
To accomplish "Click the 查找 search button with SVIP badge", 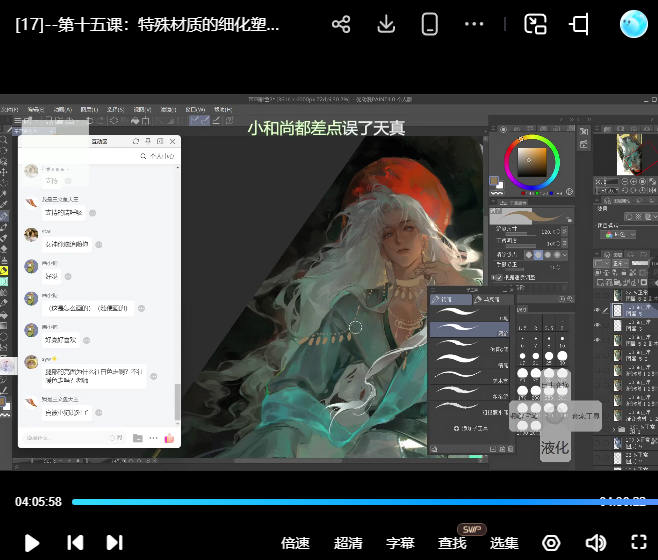I will [x=452, y=543].
